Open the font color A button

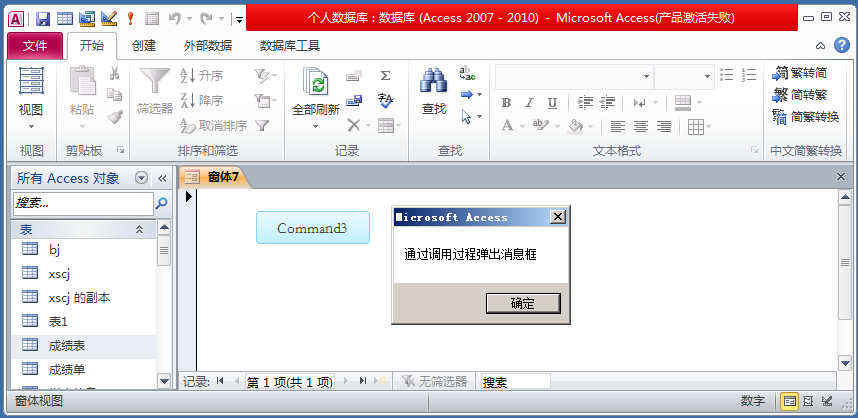[507, 127]
